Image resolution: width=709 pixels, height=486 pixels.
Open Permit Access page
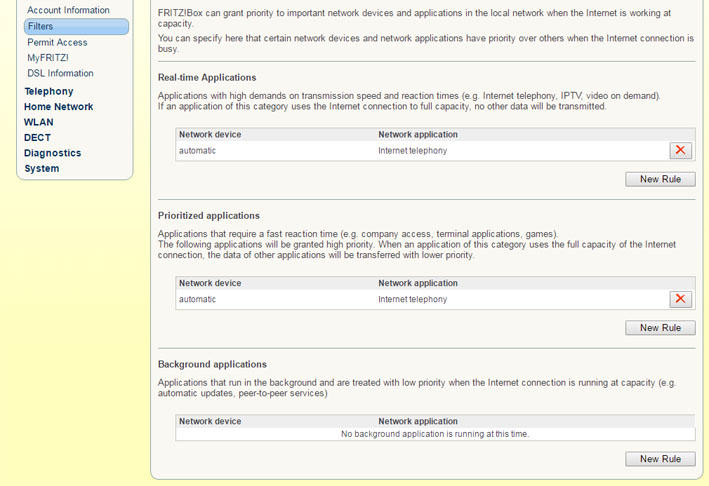coord(57,42)
